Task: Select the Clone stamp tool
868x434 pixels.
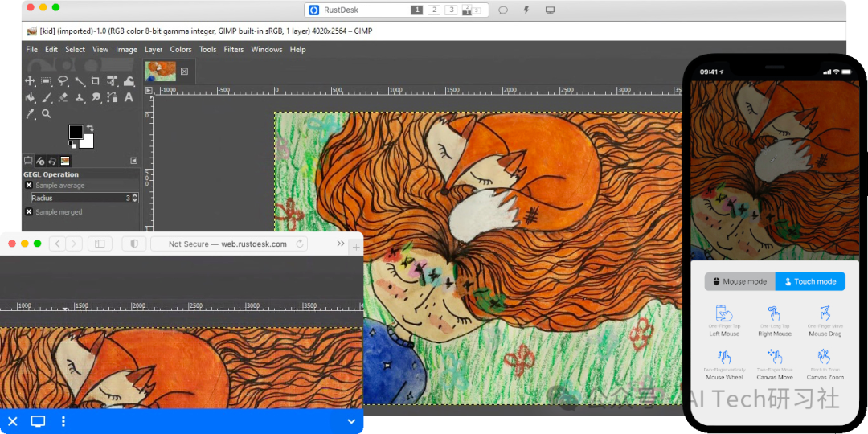Action: (80, 97)
